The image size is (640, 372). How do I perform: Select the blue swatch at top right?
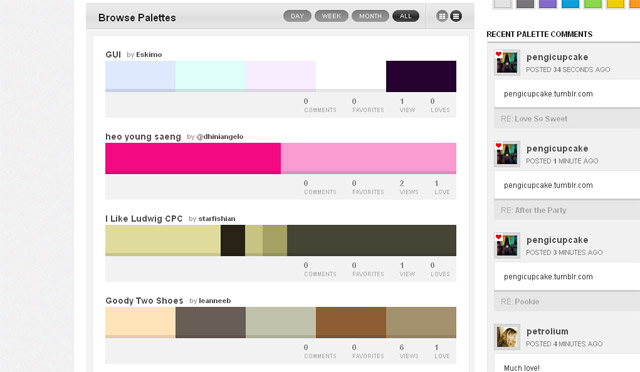[x=570, y=4]
